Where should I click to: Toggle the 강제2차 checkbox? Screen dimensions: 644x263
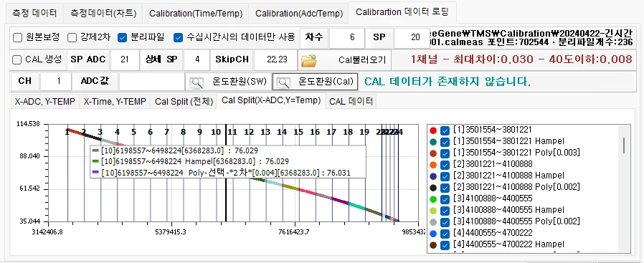tap(72, 38)
